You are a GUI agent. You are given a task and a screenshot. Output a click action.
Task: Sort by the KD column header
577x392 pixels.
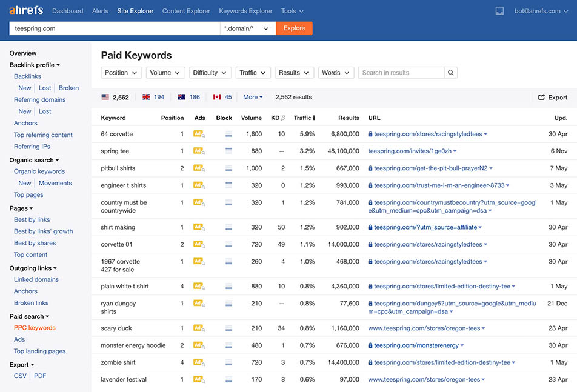[278, 118]
